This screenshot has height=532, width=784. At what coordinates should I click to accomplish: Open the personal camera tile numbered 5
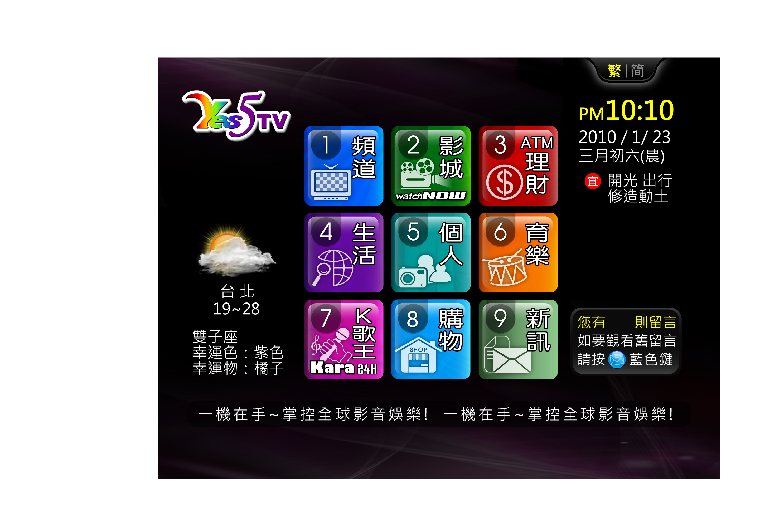(x=431, y=252)
